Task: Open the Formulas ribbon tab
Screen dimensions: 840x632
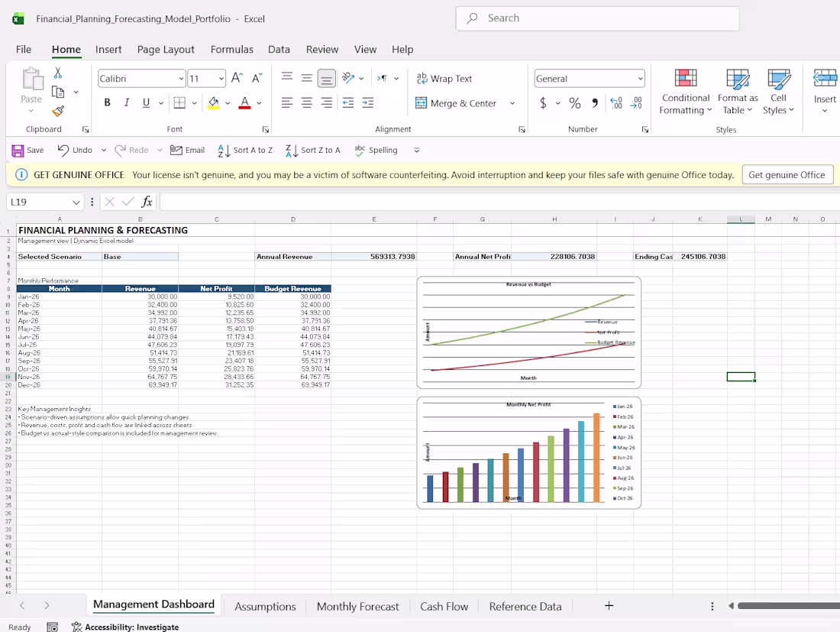Action: coord(232,50)
